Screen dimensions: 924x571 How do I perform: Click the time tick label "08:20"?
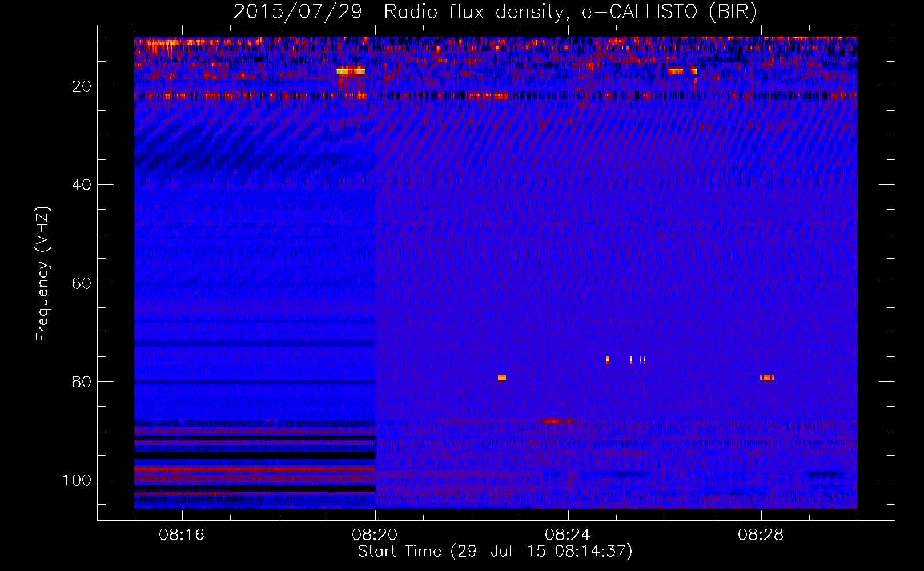(375, 535)
